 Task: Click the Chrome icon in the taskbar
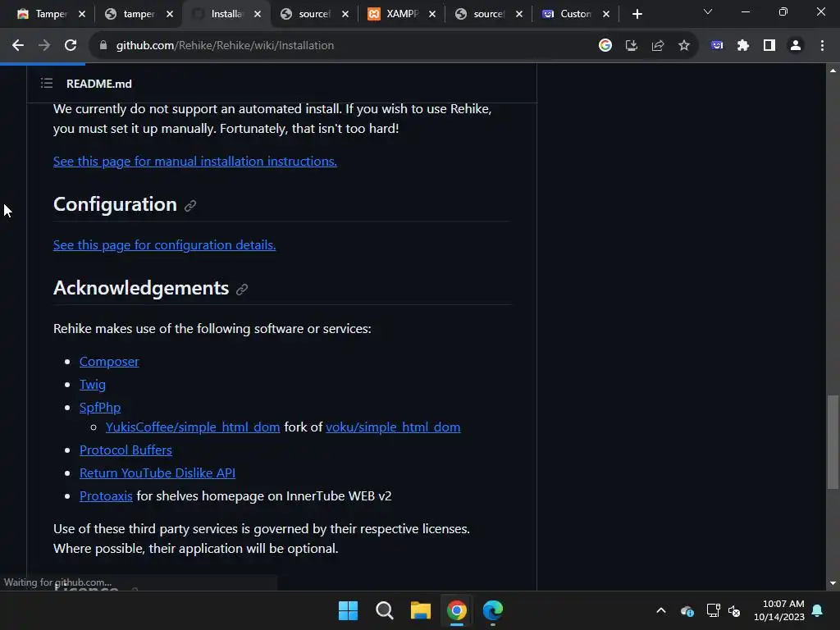[x=457, y=610]
